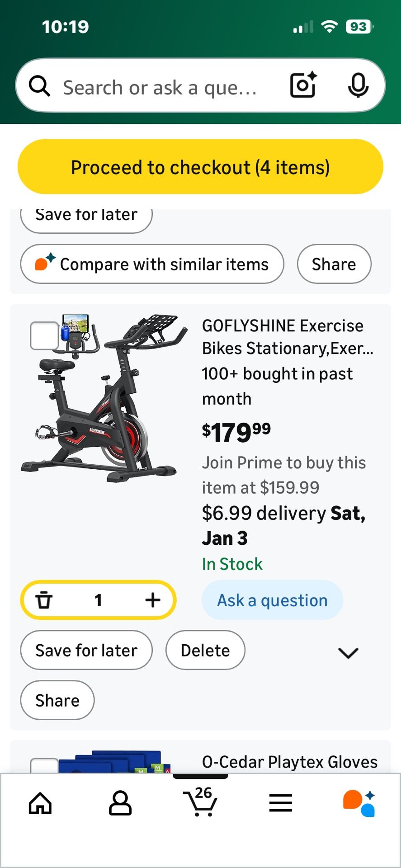Open the cart icon showing 26 items
This screenshot has height=868, width=401.
(x=200, y=802)
